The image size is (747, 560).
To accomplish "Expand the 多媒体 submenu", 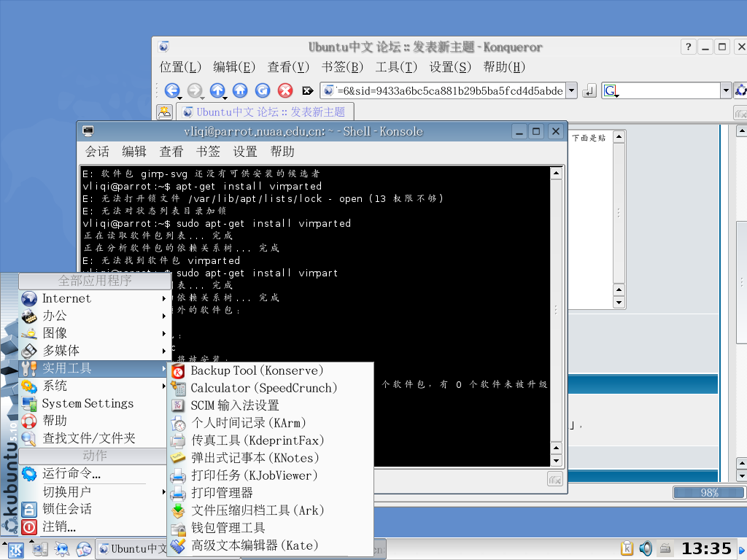I will (x=94, y=351).
